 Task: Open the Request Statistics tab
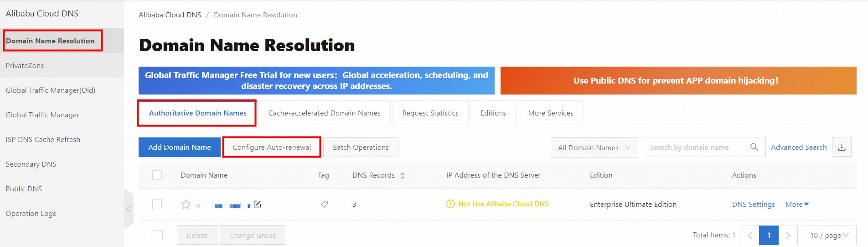(430, 113)
